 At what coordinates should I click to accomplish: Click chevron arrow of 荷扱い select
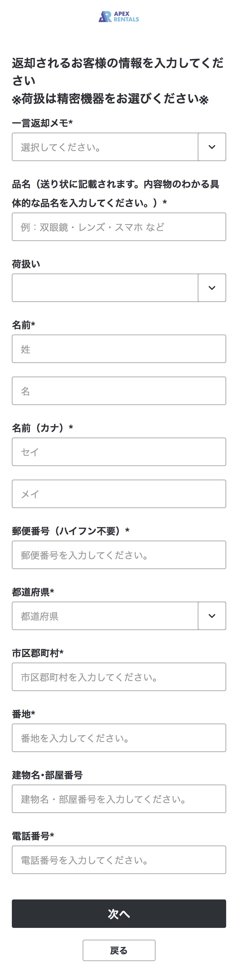[212, 287]
